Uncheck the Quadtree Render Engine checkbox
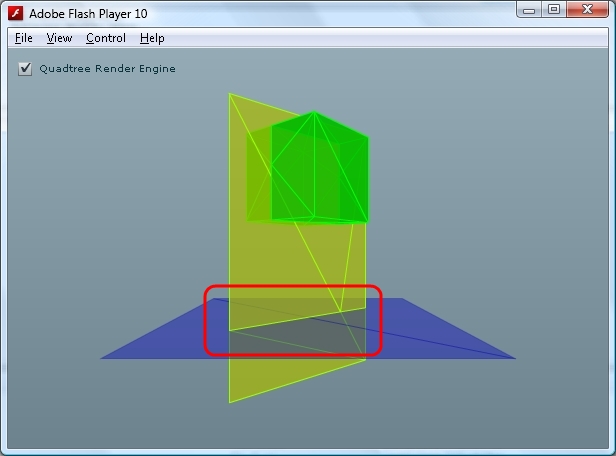Viewport: 616px width, 456px height. pyautogui.click(x=25, y=69)
